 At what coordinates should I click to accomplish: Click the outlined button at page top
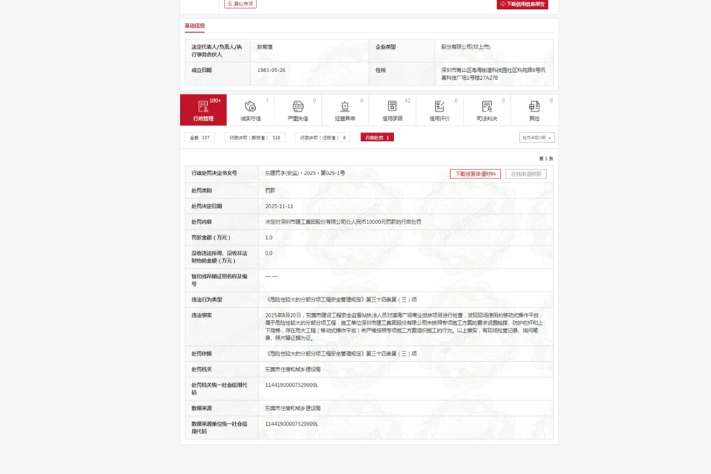click(x=240, y=4)
